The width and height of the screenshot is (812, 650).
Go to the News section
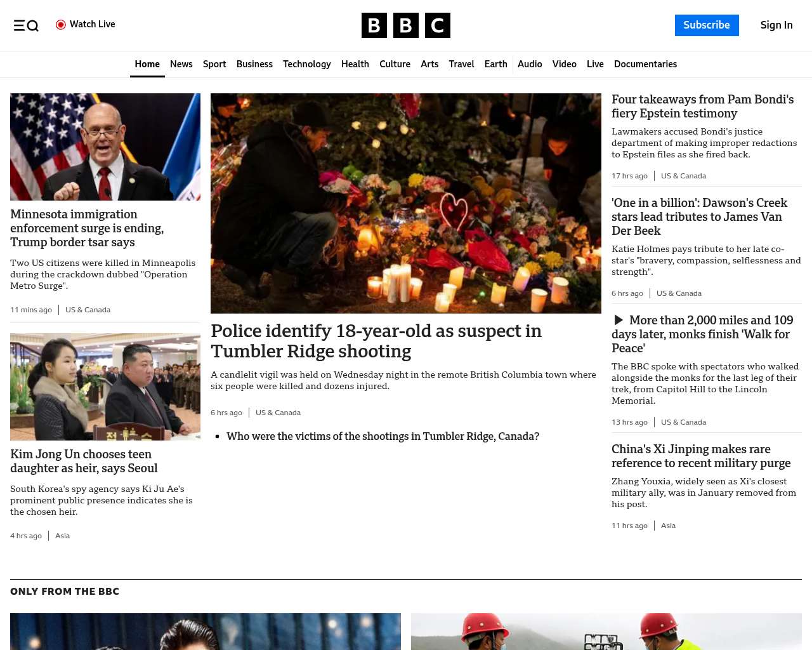coord(181,64)
